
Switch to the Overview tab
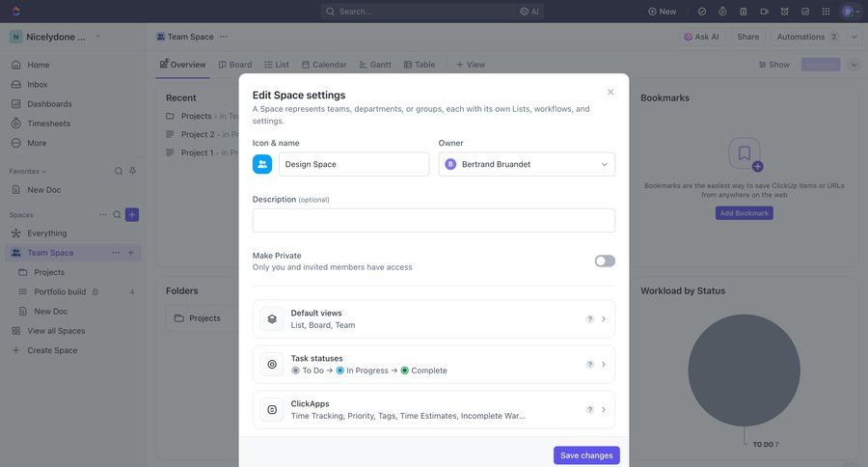pos(182,65)
